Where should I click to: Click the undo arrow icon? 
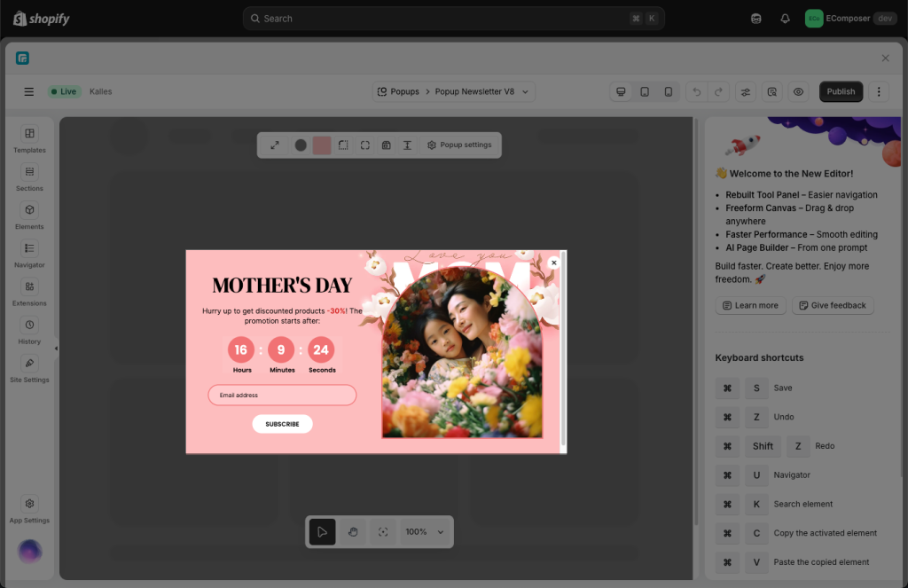pyautogui.click(x=696, y=91)
